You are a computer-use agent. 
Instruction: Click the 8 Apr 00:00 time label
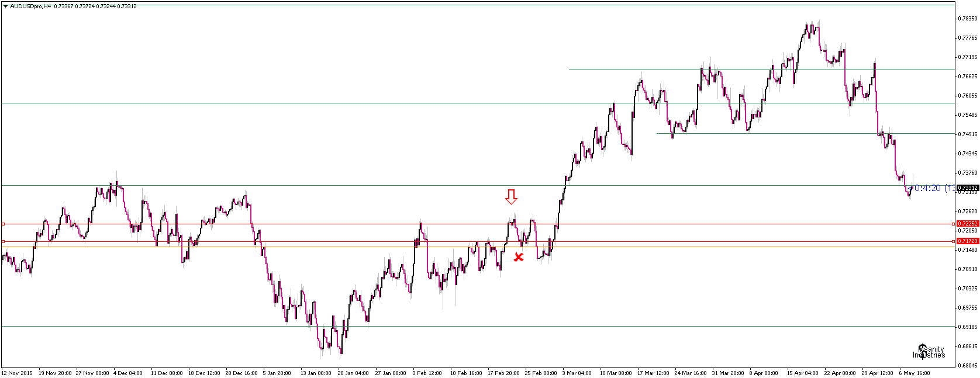[764, 373]
